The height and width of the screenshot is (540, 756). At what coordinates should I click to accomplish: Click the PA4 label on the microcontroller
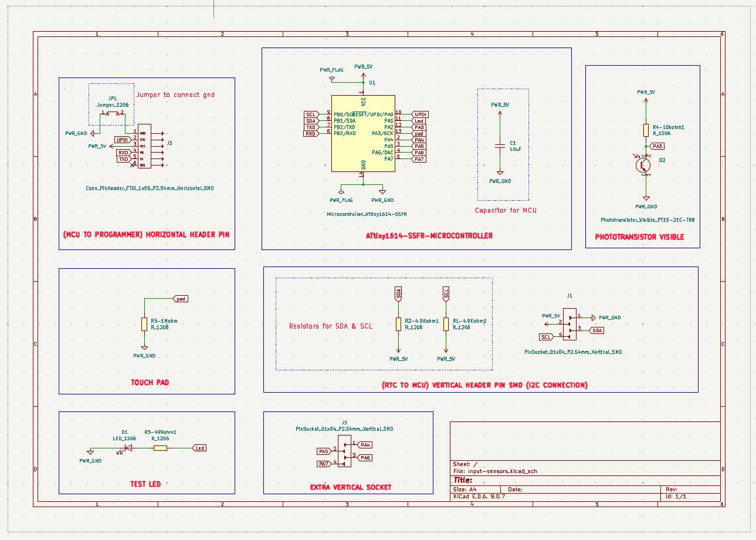click(x=418, y=140)
